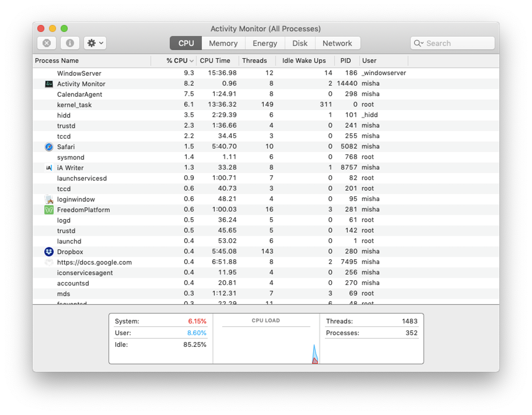Click the User 8.60% value

197,333
